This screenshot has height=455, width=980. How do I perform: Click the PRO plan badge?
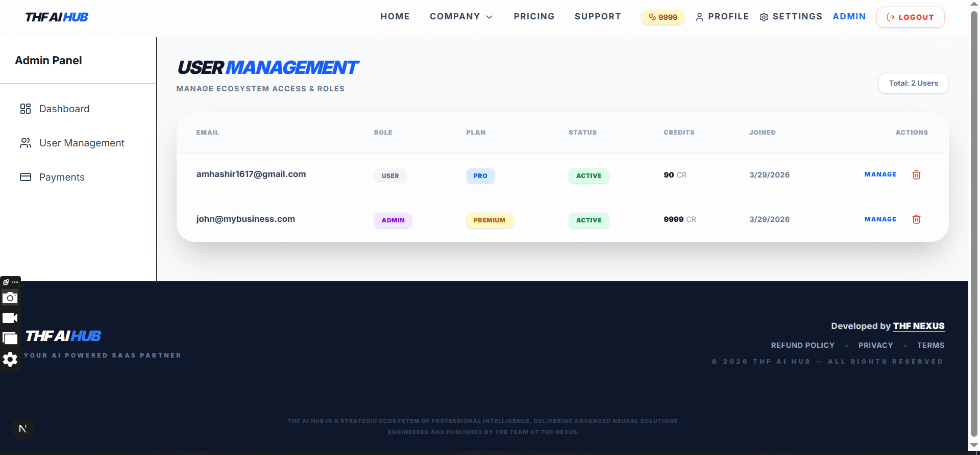click(x=480, y=175)
